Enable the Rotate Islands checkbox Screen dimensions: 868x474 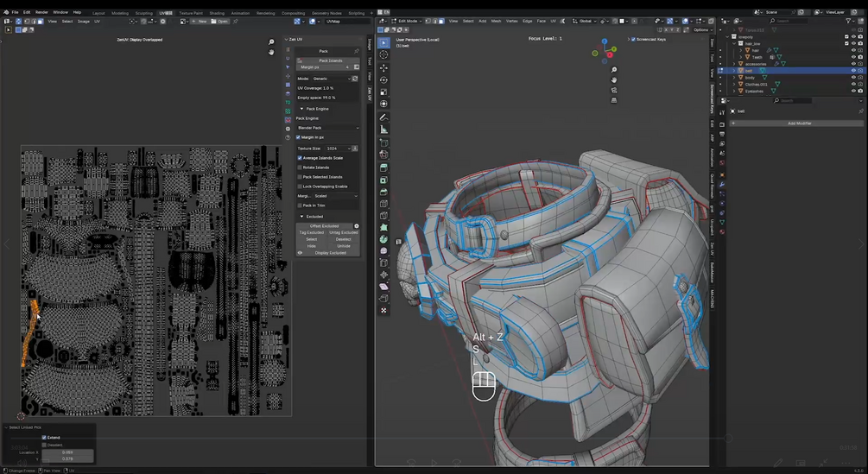tap(300, 167)
